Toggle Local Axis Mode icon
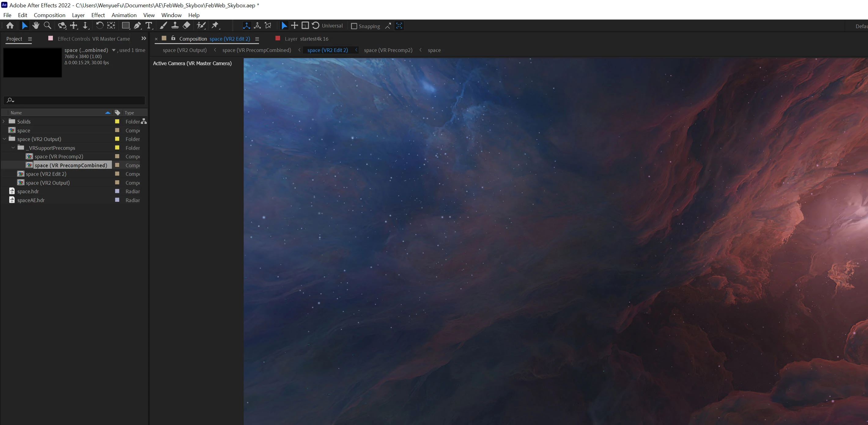The image size is (868, 425). point(247,26)
